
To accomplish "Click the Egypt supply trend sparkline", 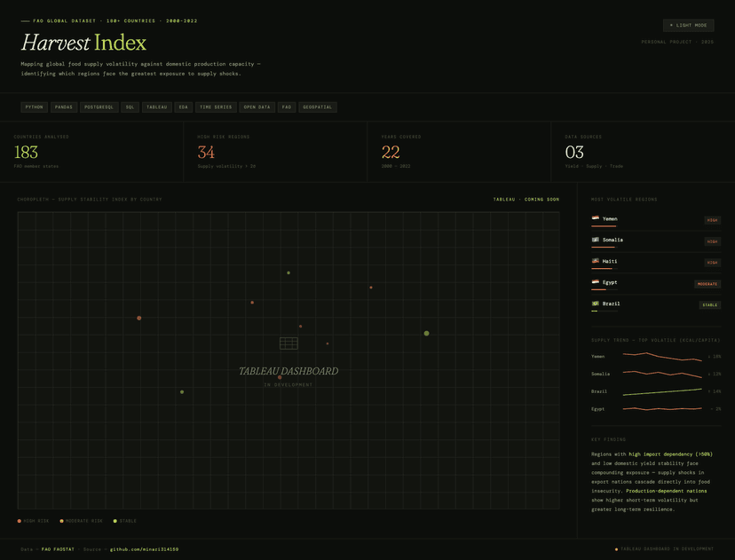I will coord(662,408).
